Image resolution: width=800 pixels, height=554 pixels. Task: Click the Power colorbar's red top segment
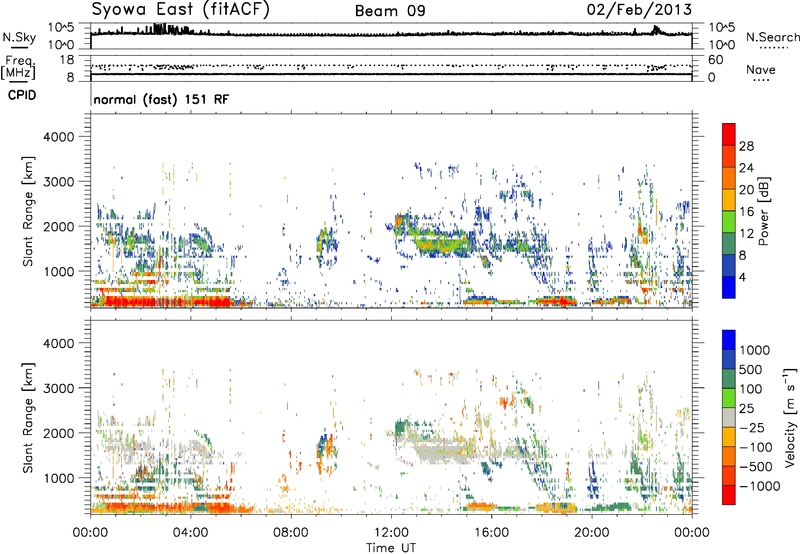(729, 134)
